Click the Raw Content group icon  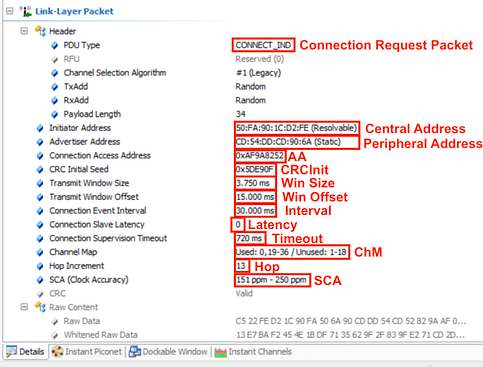40,307
